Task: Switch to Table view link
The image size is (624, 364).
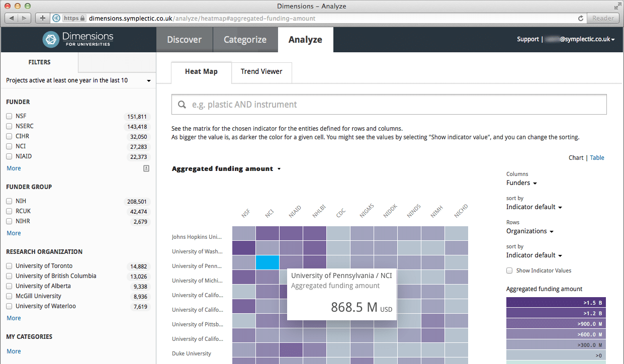Action: click(597, 158)
